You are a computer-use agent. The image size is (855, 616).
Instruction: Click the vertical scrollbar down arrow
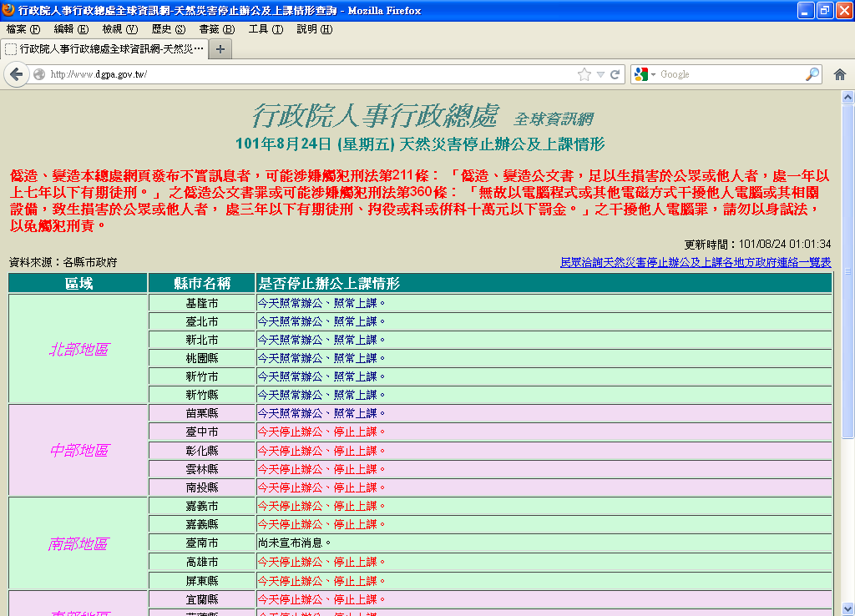pyautogui.click(x=847, y=608)
